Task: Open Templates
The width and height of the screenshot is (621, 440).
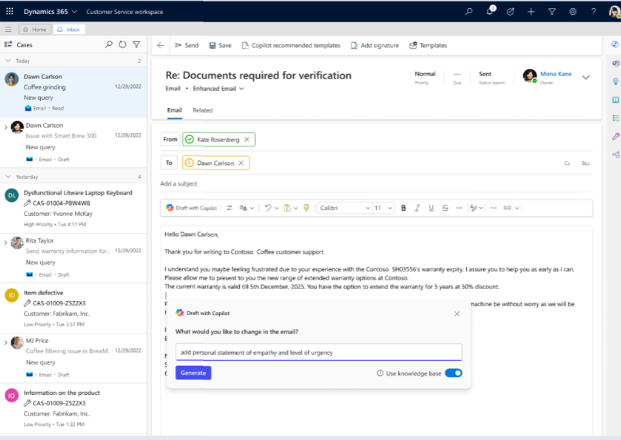Action: (x=428, y=45)
